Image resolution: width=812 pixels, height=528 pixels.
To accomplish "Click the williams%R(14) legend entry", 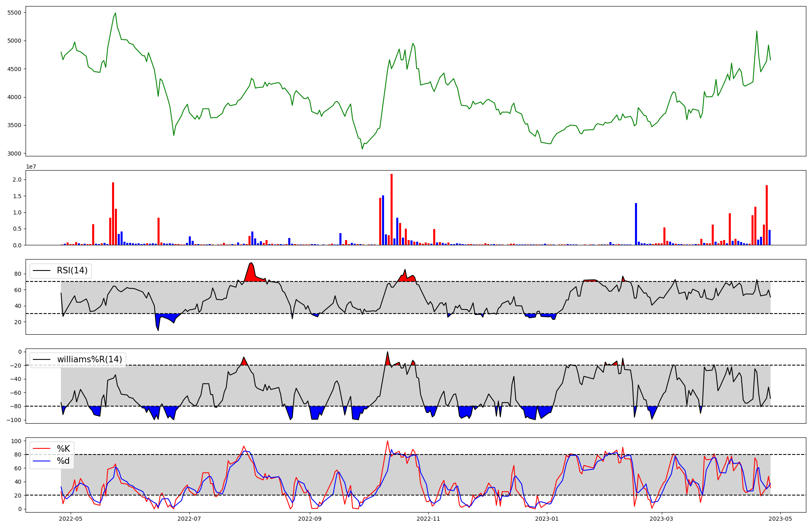I will tap(89, 359).
